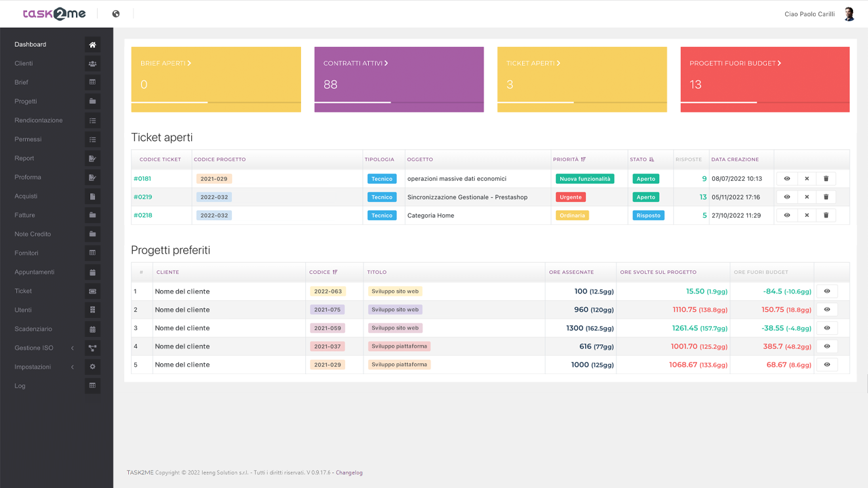Image resolution: width=868 pixels, height=488 pixels.
Task: Click the Clienti users icon in sidebar
Action: coord(93,64)
